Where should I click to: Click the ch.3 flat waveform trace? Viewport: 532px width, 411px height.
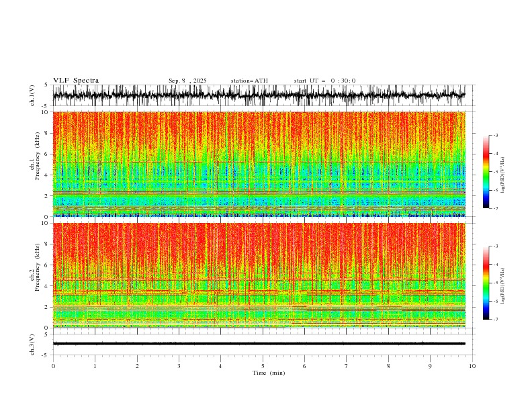[259, 344]
